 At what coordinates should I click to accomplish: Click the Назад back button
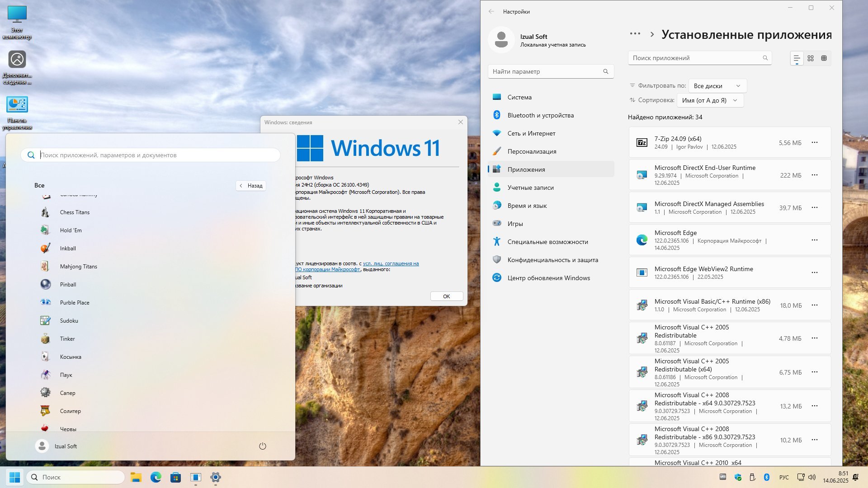251,186
